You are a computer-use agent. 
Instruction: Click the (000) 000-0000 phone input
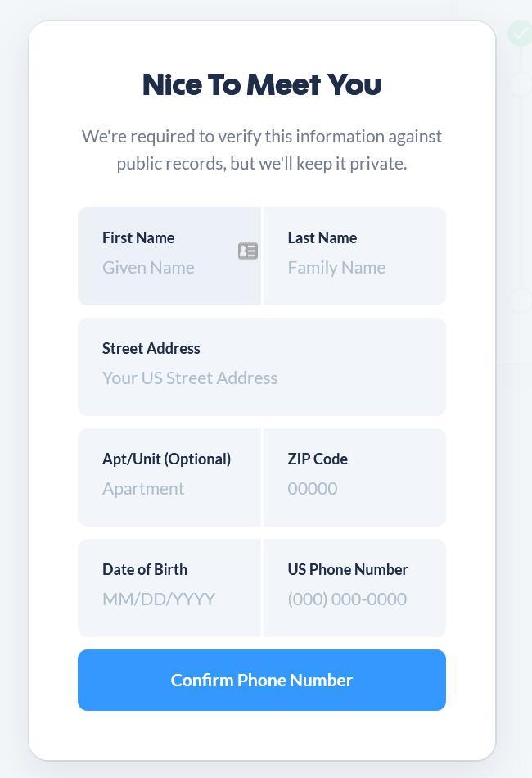[354, 588]
